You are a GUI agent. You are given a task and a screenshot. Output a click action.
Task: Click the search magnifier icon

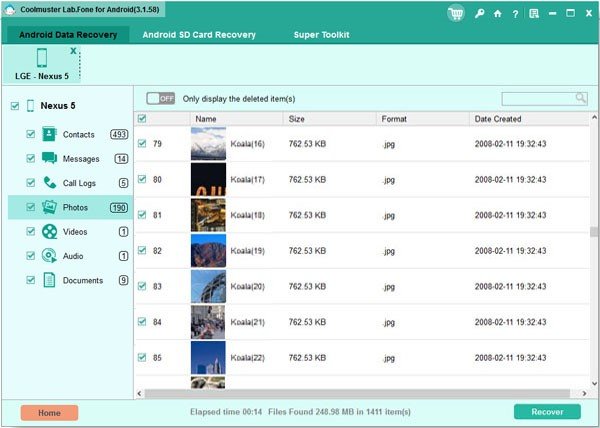point(581,98)
